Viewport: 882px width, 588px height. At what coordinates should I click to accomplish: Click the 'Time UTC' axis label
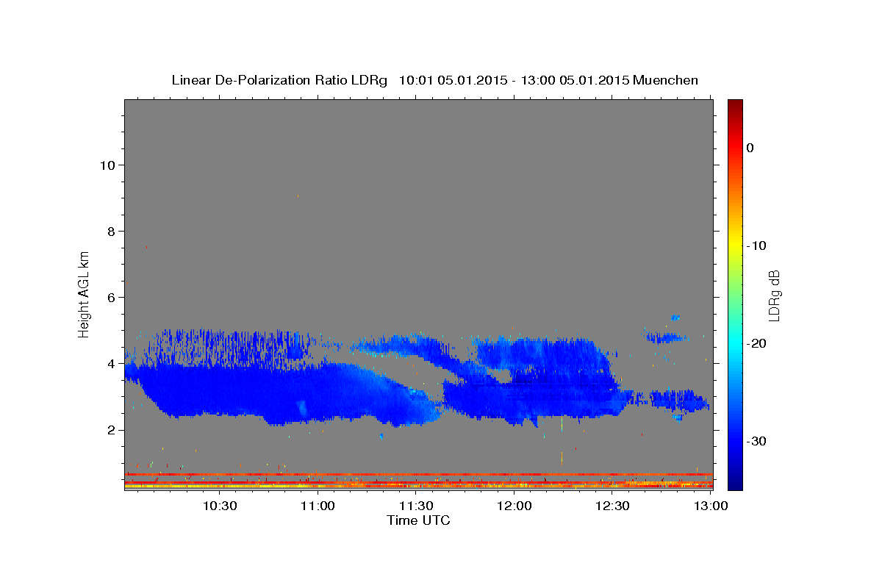418,520
